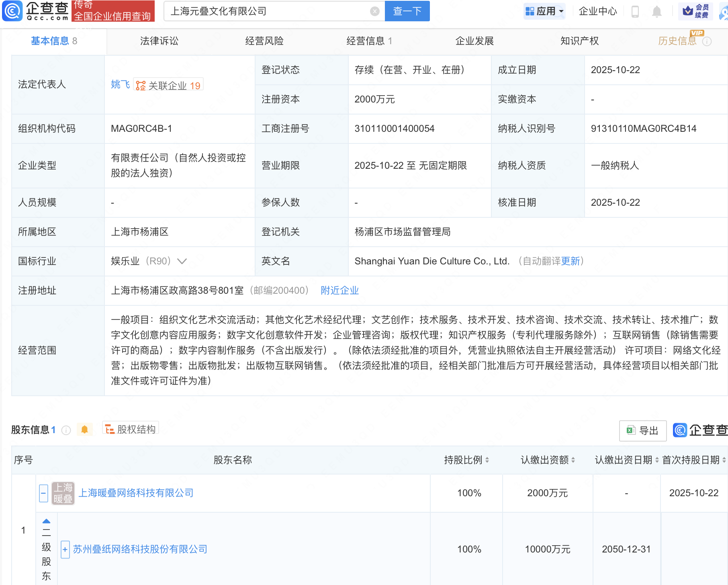
Task: Open legal representative 姚飞 profile
Action: coord(120,84)
